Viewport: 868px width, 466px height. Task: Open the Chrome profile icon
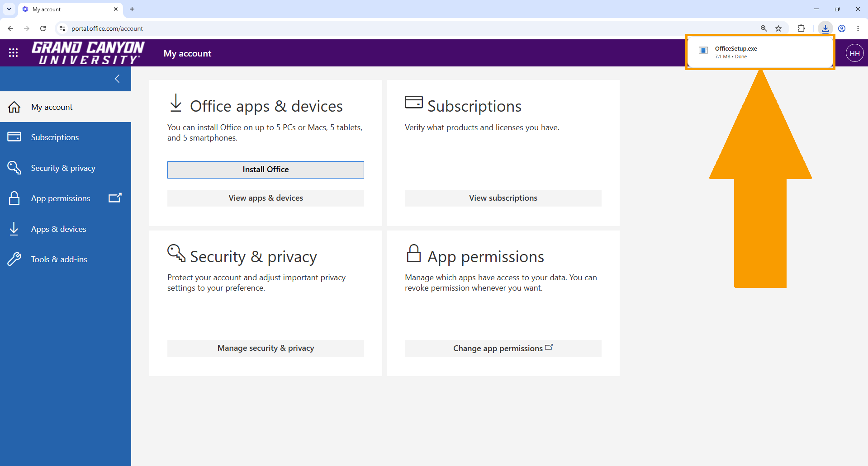pyautogui.click(x=842, y=28)
